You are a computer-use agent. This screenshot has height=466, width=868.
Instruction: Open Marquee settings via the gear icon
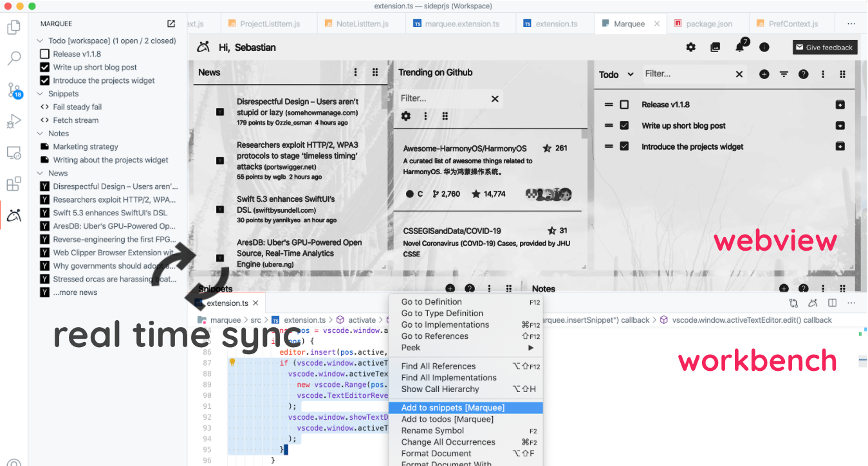pos(690,46)
